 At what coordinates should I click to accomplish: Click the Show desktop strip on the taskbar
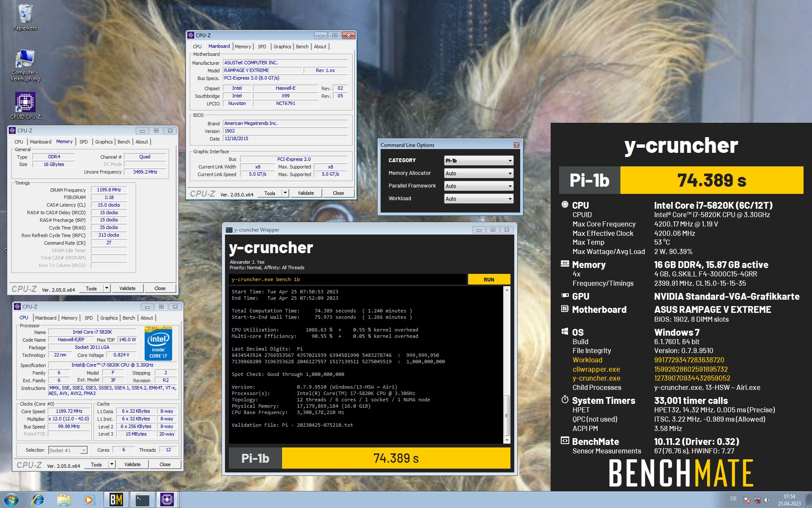[809, 500]
